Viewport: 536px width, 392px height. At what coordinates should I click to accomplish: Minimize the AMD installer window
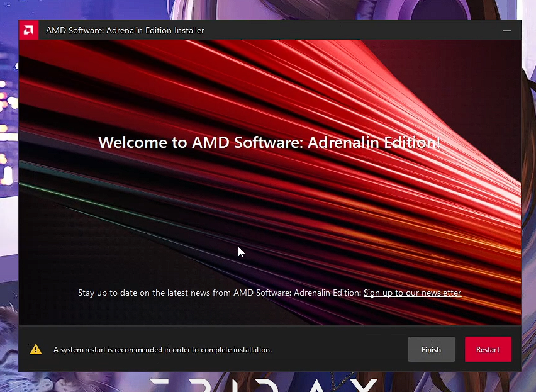(x=507, y=30)
